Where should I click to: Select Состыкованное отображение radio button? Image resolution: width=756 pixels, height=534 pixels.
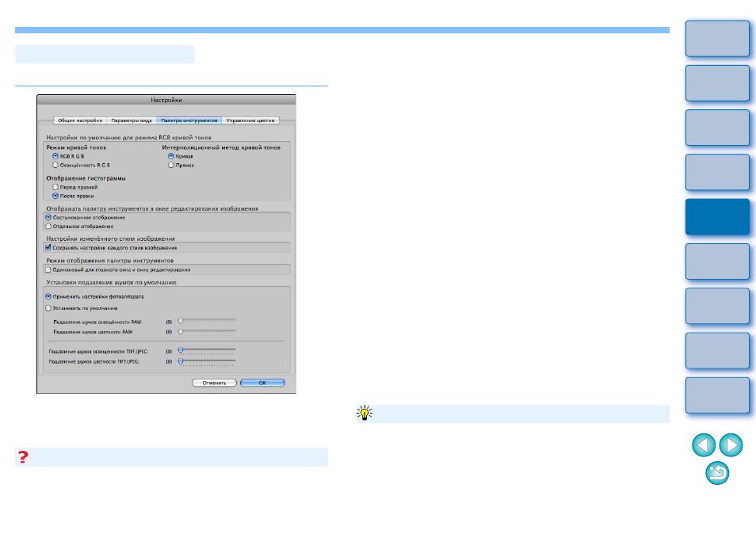point(48,217)
